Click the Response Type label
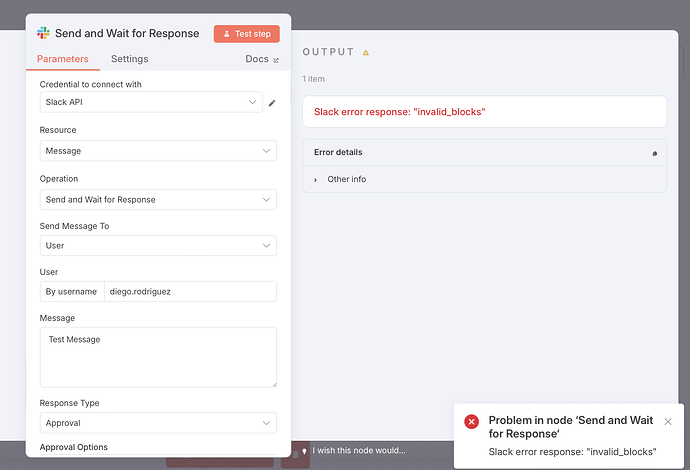Image resolution: width=690 pixels, height=470 pixels. pos(70,403)
